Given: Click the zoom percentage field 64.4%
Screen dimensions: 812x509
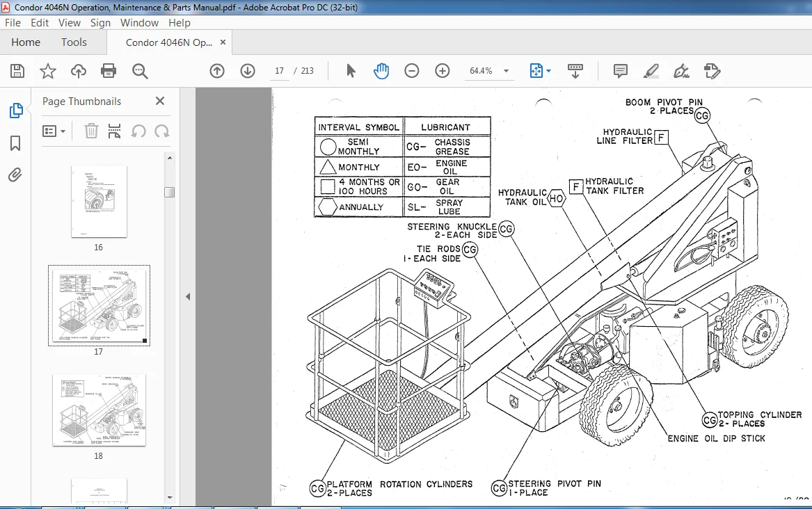Looking at the screenshot, I should pyautogui.click(x=481, y=71).
